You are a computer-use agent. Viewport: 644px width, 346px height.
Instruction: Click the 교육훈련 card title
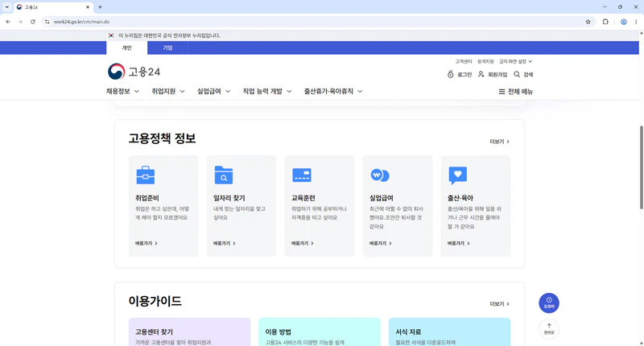[303, 198]
